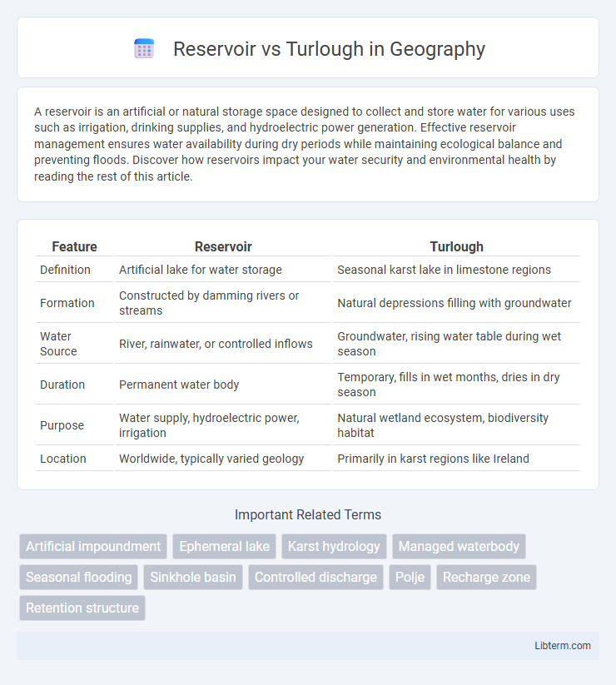
Task: Click 'River, rainwater, or controlled inflows' cell
Action: [223, 344]
